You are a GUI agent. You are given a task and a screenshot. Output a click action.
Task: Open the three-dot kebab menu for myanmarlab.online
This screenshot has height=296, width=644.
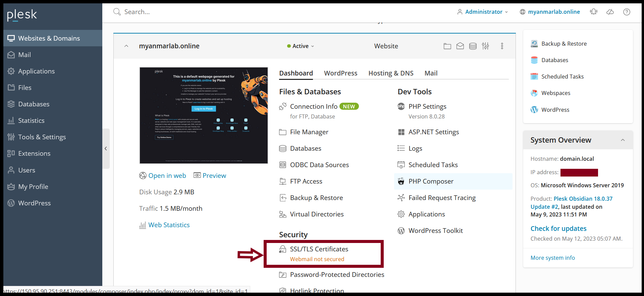click(x=502, y=46)
